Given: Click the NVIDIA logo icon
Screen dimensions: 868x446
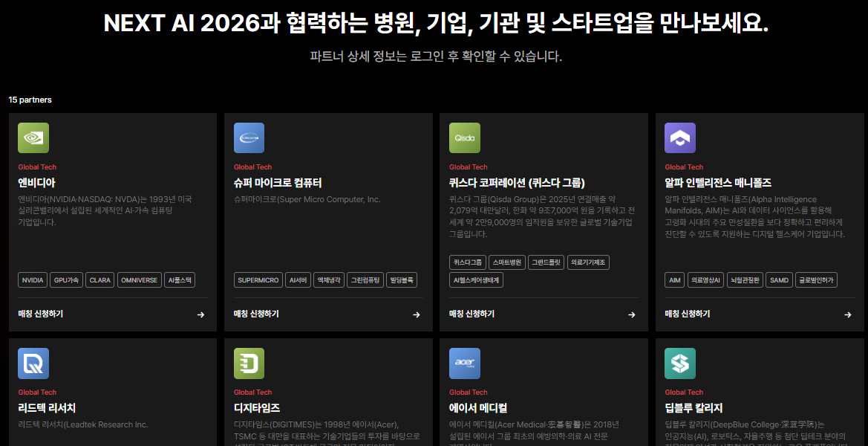Looking at the screenshot, I should click(x=33, y=138).
